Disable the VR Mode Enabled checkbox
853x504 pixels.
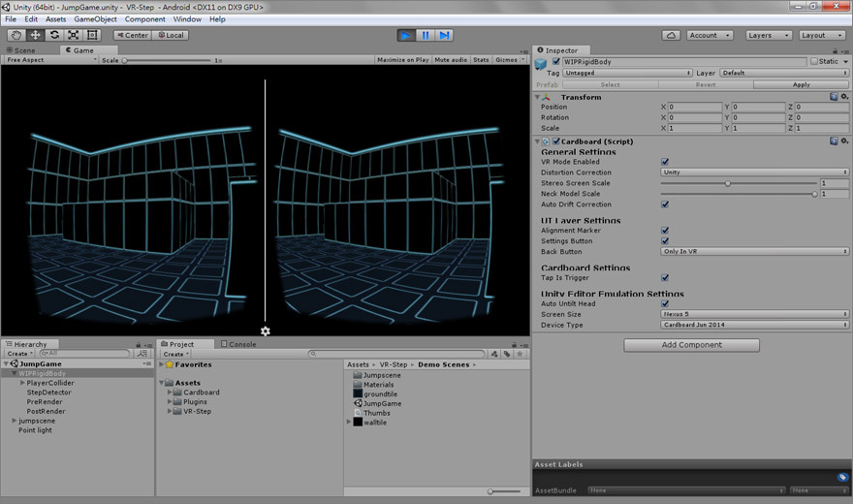665,162
